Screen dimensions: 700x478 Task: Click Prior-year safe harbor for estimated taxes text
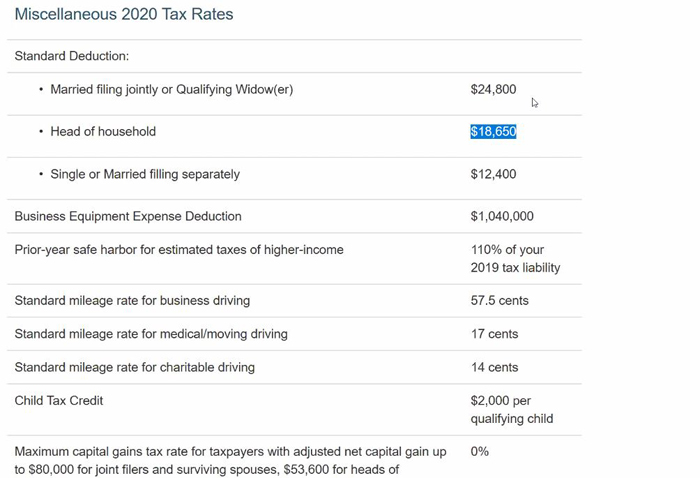pos(179,249)
